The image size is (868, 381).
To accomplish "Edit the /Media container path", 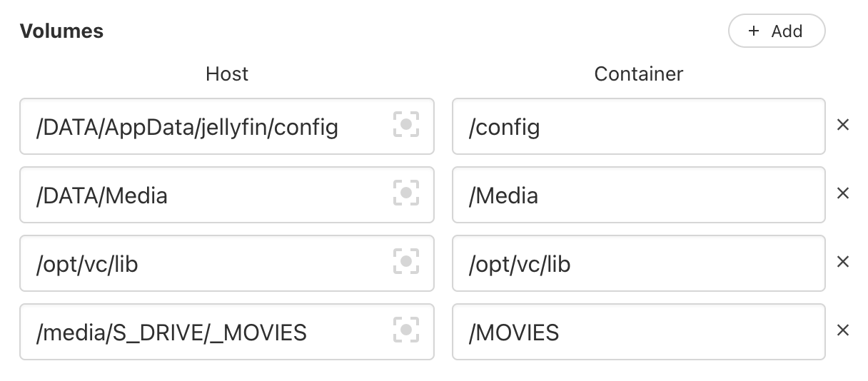I will click(x=638, y=195).
